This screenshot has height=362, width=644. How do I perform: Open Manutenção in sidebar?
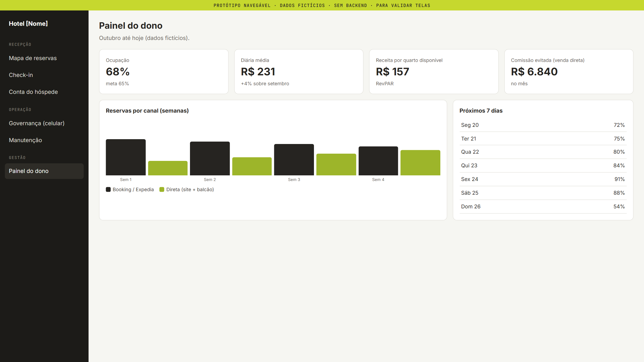tap(44, 140)
